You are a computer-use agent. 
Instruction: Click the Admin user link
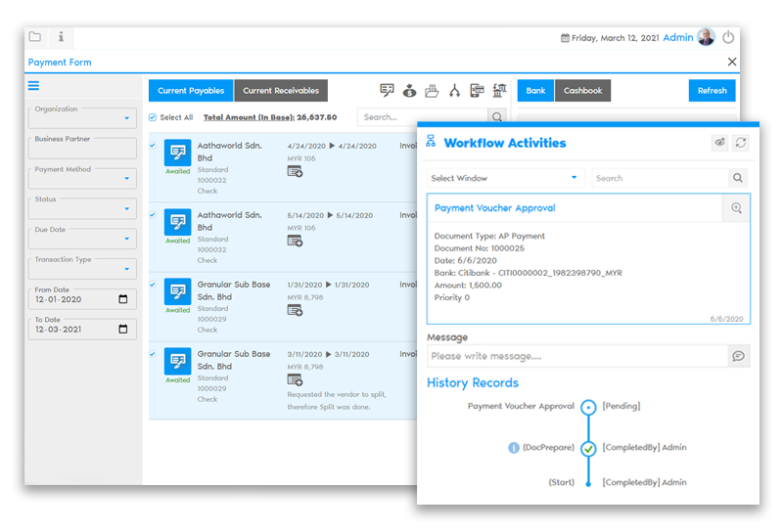(x=677, y=38)
